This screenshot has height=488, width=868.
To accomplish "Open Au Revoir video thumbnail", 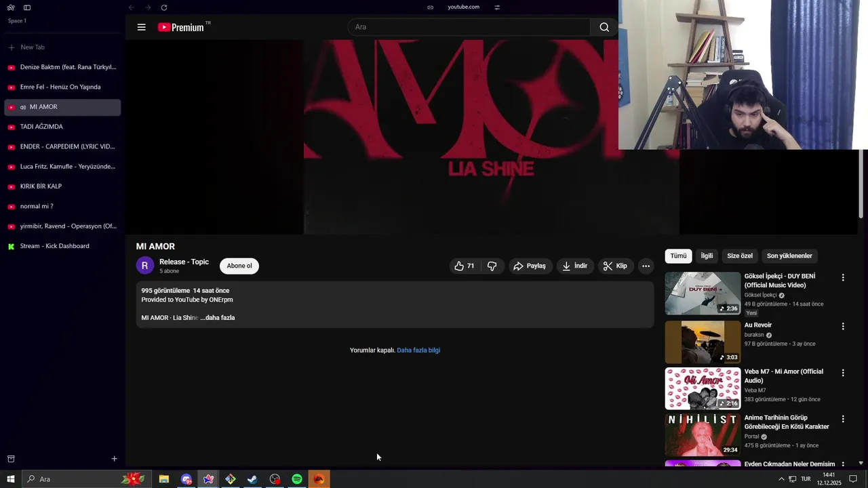I will [703, 342].
